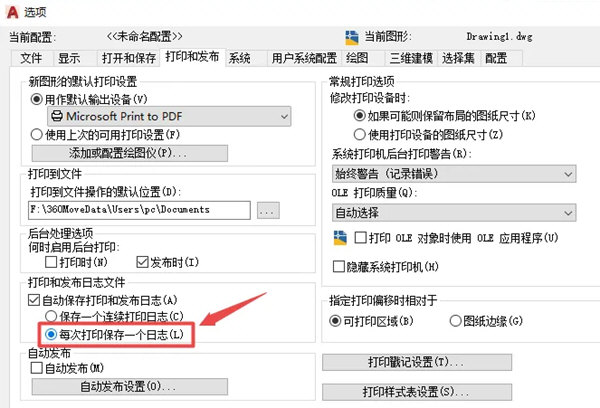Image resolution: width=600 pixels, height=408 pixels.
Task: Click the browse ... button for file location
Action: click(x=268, y=211)
